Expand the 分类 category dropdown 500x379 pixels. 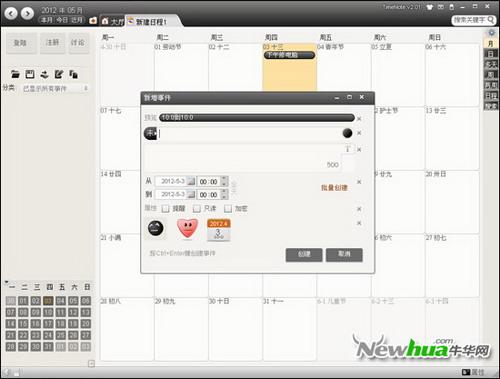tap(55, 88)
